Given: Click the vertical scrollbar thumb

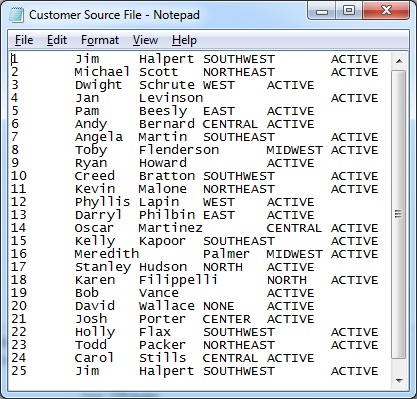Looking at the screenshot, I should pyautogui.click(x=399, y=214).
